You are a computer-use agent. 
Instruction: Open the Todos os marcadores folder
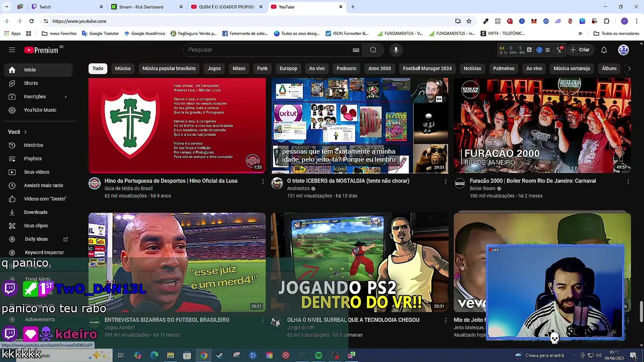[x=616, y=34]
